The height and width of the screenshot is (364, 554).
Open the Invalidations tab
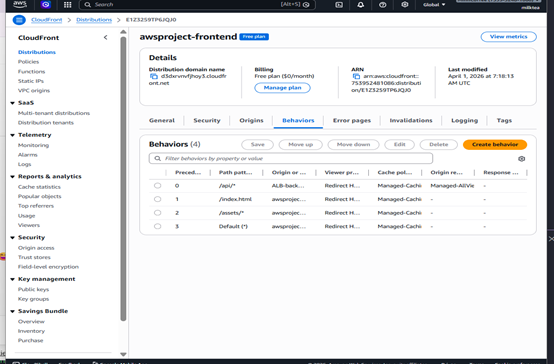point(411,121)
